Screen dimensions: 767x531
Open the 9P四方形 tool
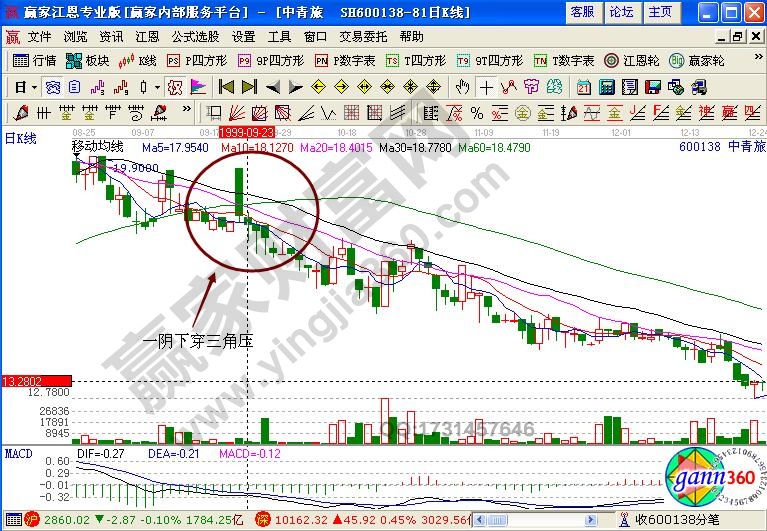265,60
